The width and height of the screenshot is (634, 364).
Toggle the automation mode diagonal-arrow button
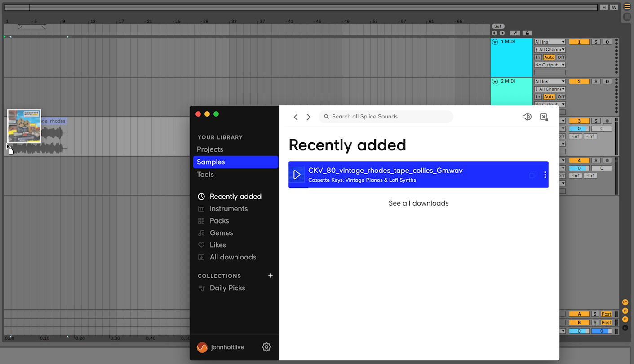[515, 33]
